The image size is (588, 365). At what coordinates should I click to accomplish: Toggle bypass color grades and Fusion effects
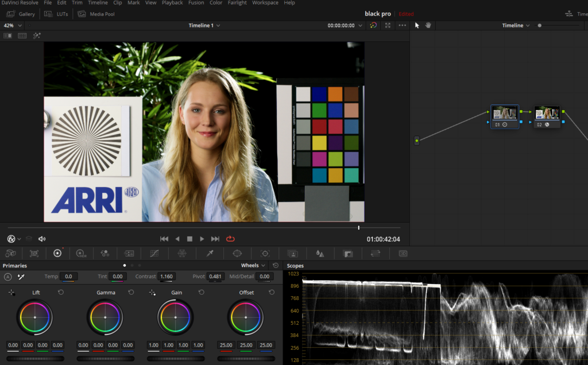pos(373,25)
